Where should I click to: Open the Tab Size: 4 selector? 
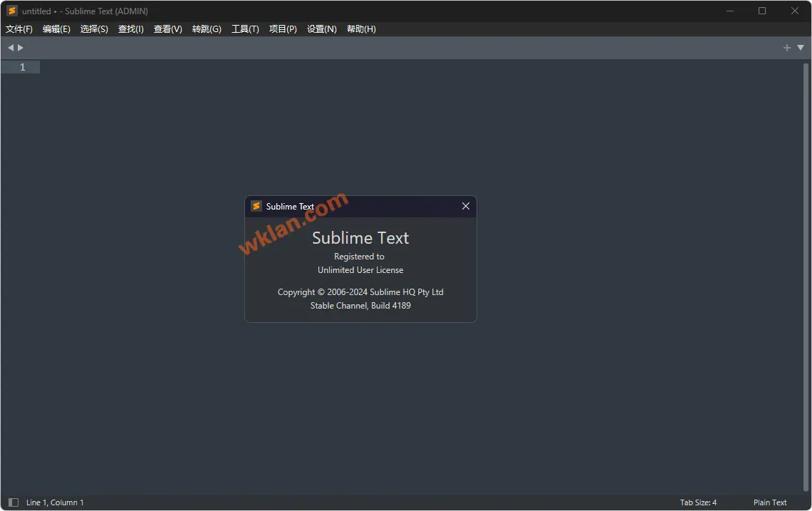coord(698,502)
